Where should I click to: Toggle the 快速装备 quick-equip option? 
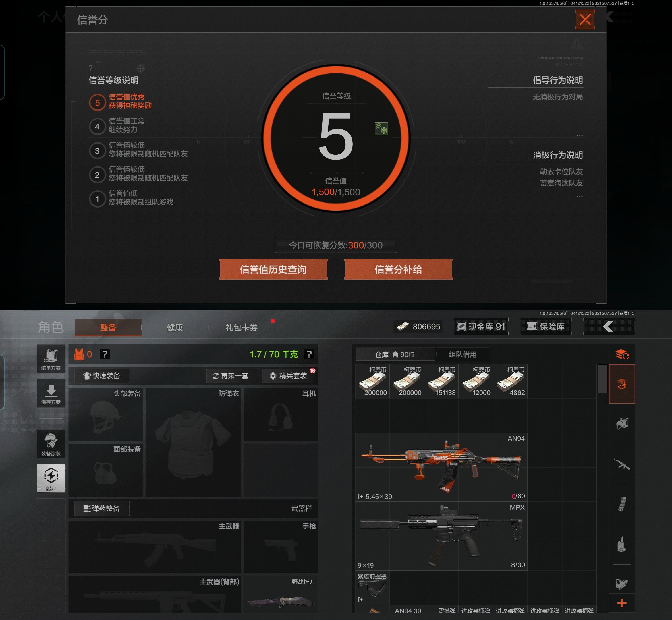tap(102, 375)
